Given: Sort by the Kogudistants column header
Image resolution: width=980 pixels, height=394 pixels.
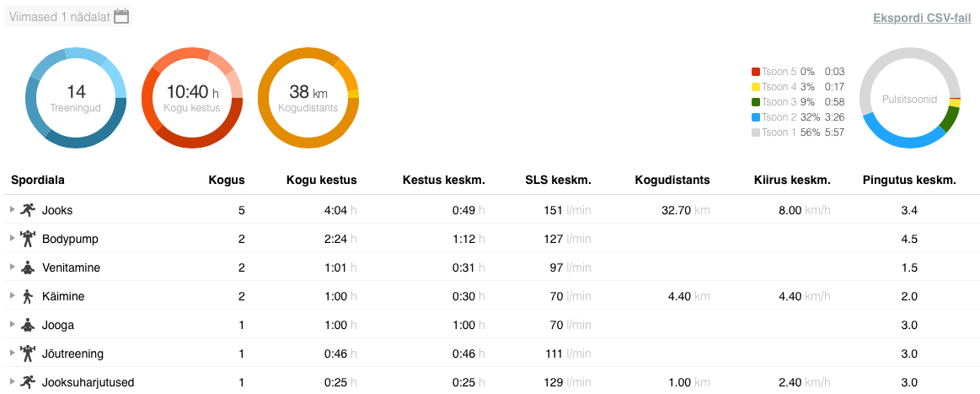Looking at the screenshot, I should click(672, 180).
